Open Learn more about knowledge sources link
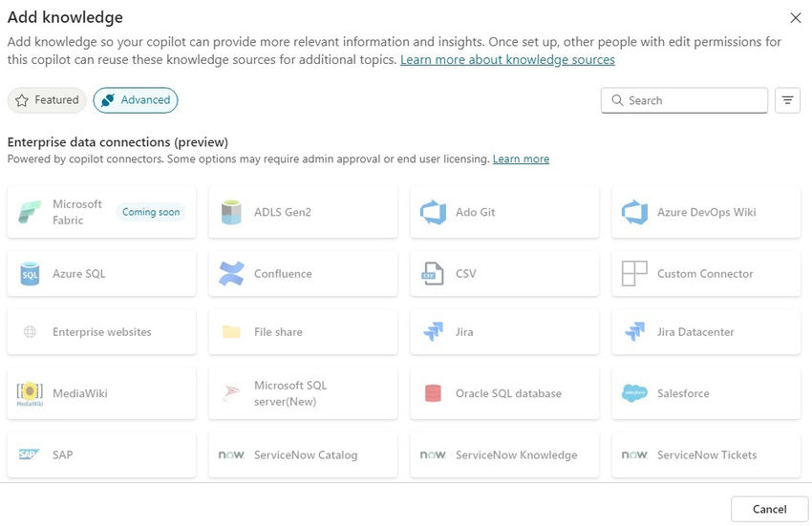The width and height of the screenshot is (812, 526). [507, 60]
